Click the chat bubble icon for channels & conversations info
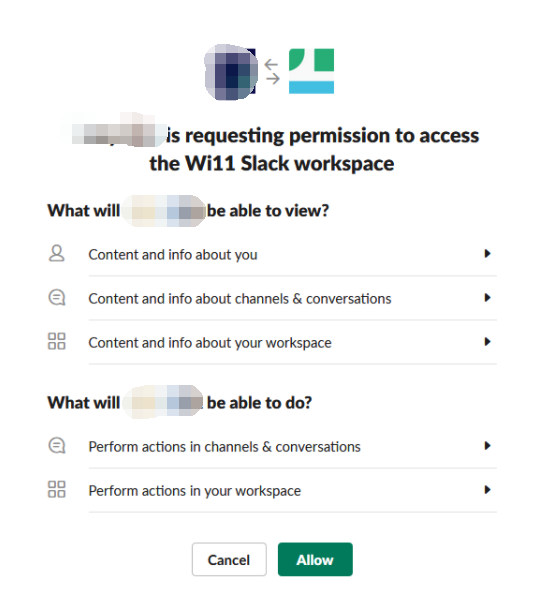Viewport: 538px width, 614px height. point(56,298)
